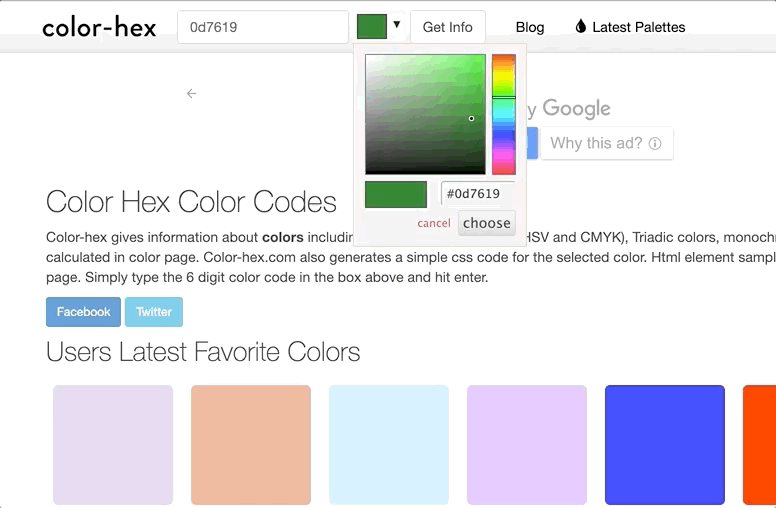Image resolution: width=776 pixels, height=508 pixels.
Task: Click the color-hex site logo
Action: tap(99, 27)
